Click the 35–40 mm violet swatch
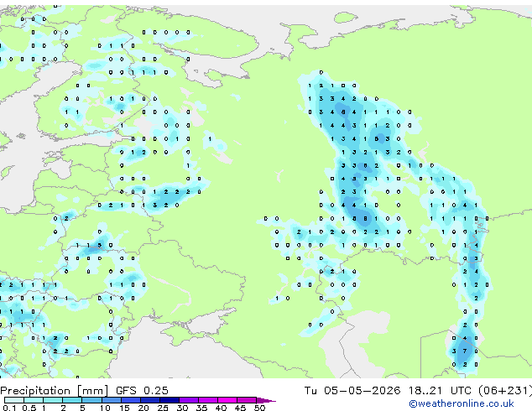Image resolution: width=532 pixels, height=411 pixels. coord(208,400)
